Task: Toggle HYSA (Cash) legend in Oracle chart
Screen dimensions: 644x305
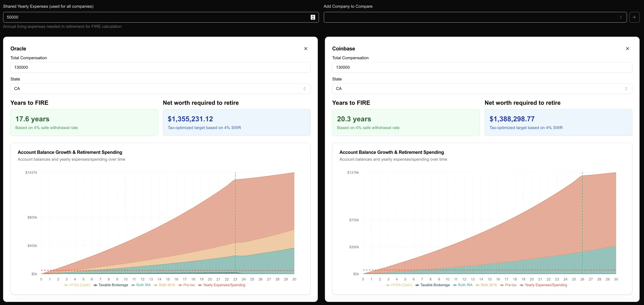Action: (x=77, y=285)
